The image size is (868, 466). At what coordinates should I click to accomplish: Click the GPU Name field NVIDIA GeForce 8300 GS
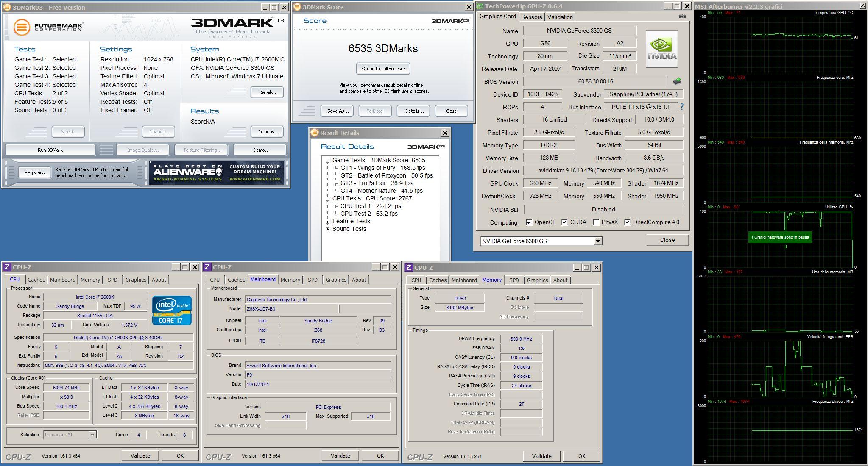coord(580,31)
